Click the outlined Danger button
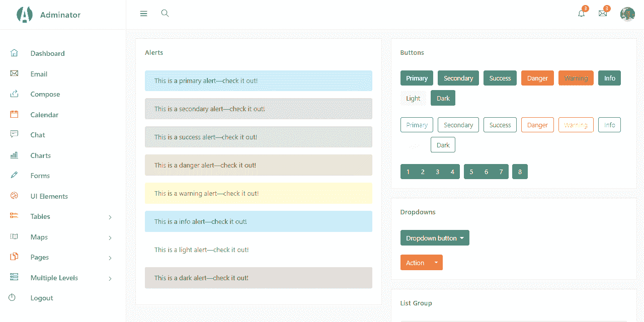644x322 pixels. click(x=537, y=125)
